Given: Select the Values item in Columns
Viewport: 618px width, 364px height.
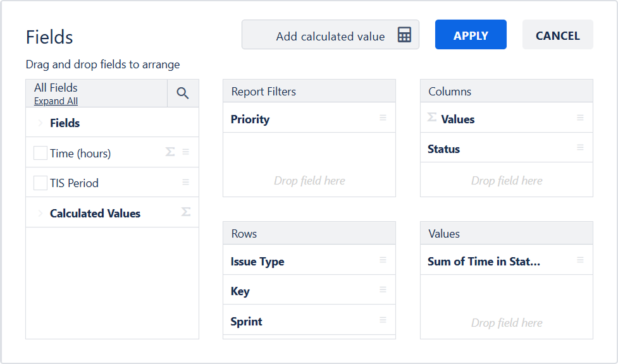Looking at the screenshot, I should pos(457,119).
